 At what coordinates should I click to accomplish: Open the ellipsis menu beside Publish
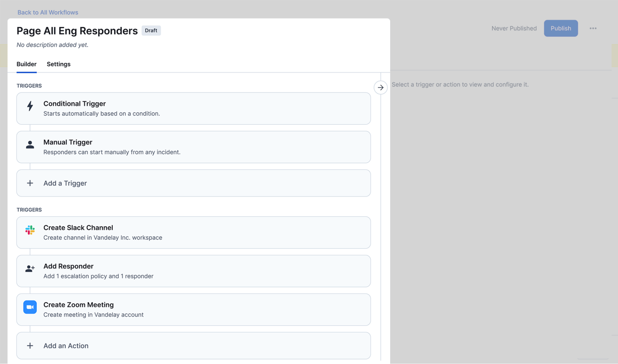[x=593, y=28]
